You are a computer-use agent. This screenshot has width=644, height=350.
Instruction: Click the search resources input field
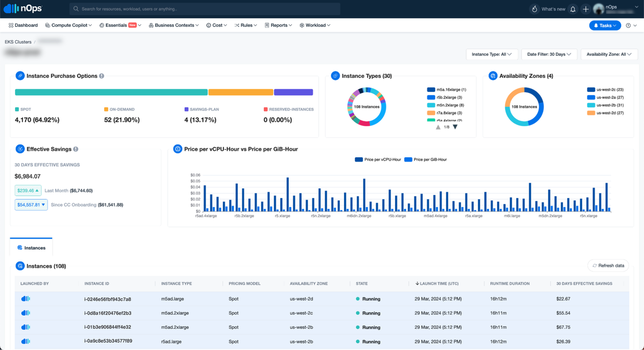tap(204, 9)
